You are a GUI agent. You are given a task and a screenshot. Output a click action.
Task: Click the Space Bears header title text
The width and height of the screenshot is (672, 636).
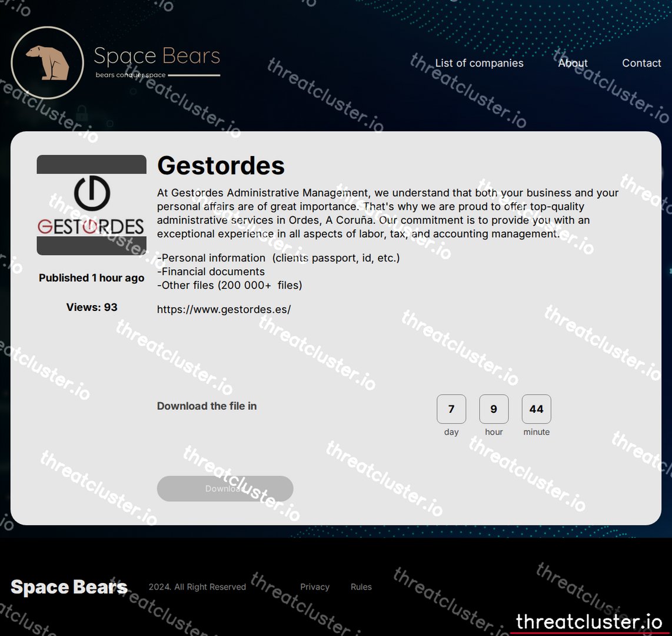pyautogui.click(x=157, y=55)
